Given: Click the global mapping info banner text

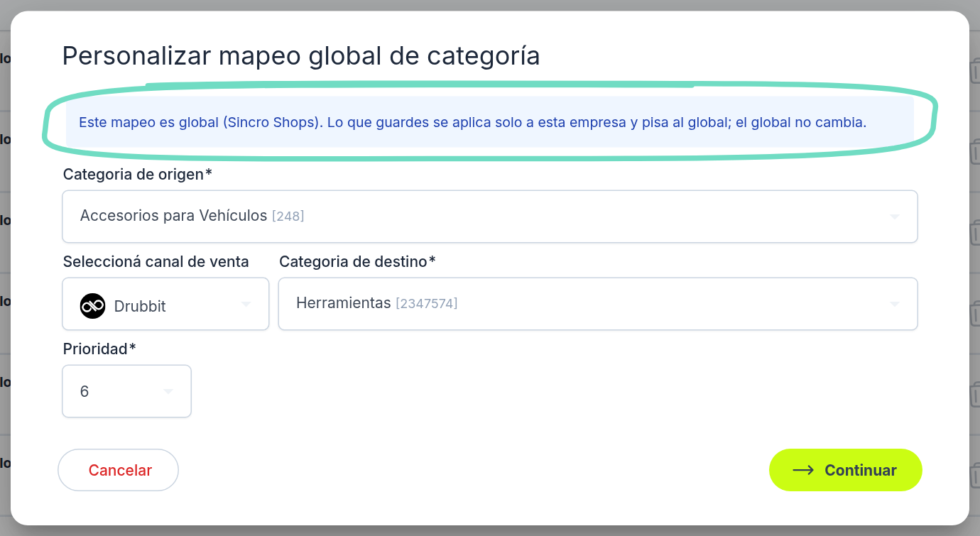Looking at the screenshot, I should pyautogui.click(x=472, y=122).
